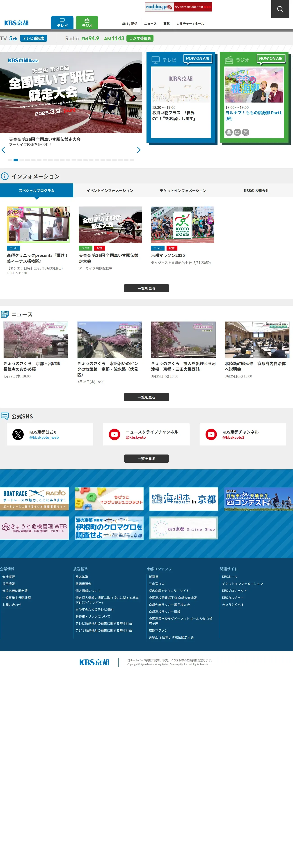Click きょうと危機管理WEB banner
Image resolution: width=293 pixels, height=868 pixels.
pyautogui.click(x=34, y=528)
